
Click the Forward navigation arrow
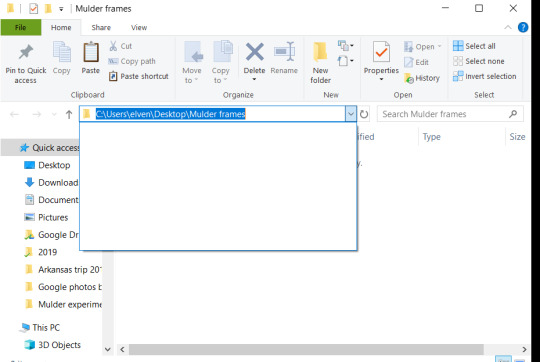click(37, 114)
